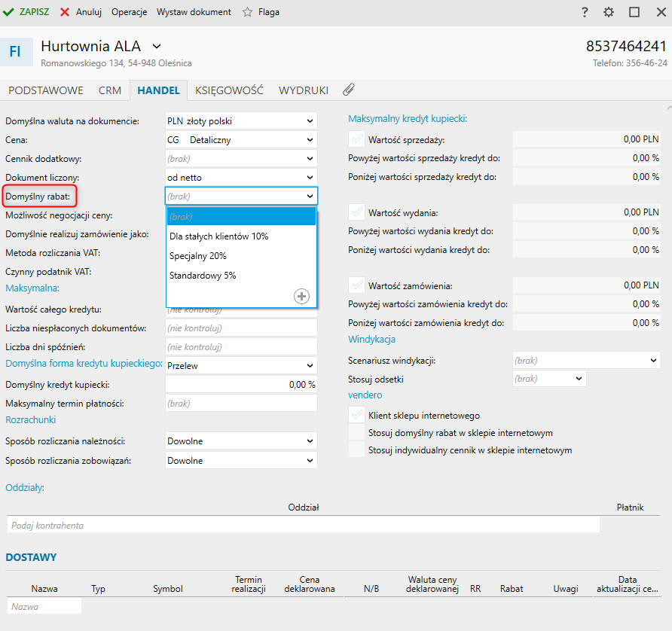Viewport: 672px width, 631px height.
Task: Click Wystaw dokument button
Action: (x=194, y=12)
